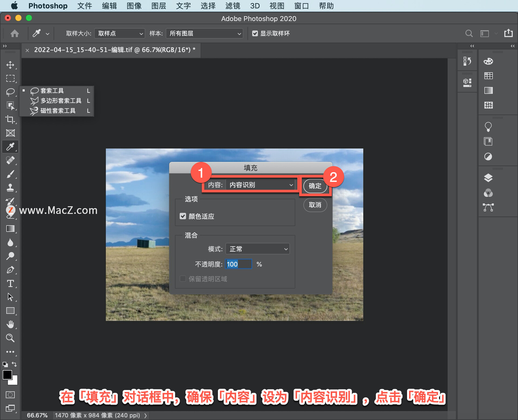
Task: Expand the left toolbar double arrows
Action: (x=5, y=46)
